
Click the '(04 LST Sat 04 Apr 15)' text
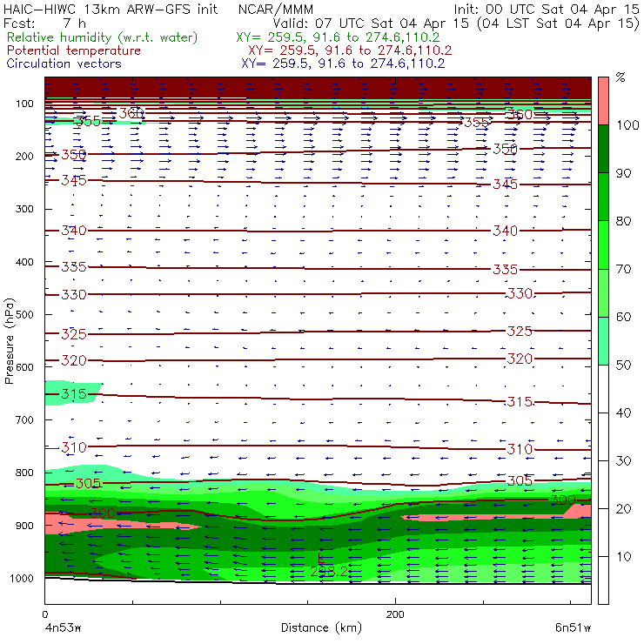tap(559, 23)
